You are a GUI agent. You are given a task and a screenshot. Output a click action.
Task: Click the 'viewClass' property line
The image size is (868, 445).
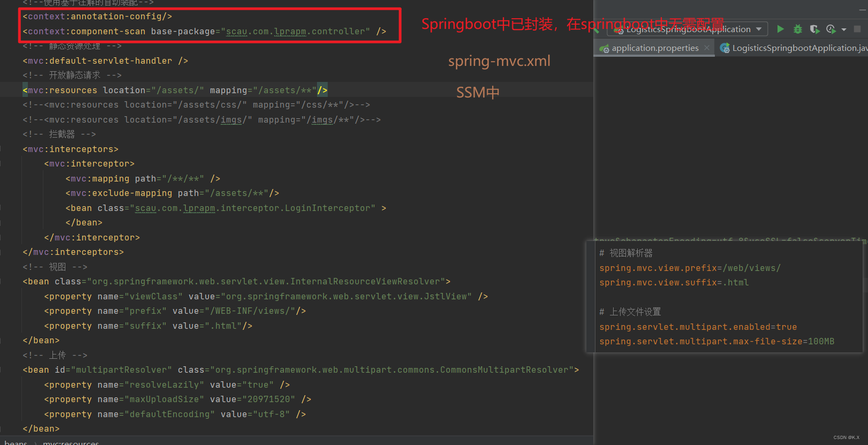[x=266, y=297]
